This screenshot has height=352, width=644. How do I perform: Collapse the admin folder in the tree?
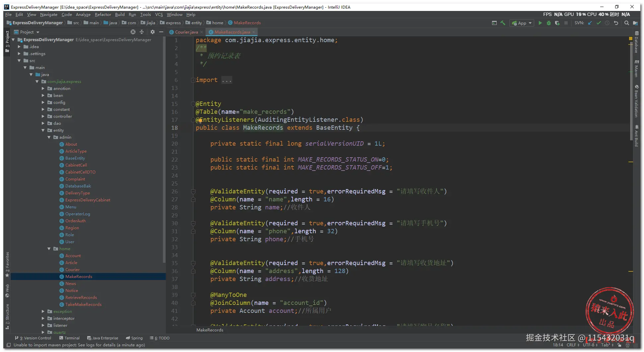pyautogui.click(x=49, y=137)
